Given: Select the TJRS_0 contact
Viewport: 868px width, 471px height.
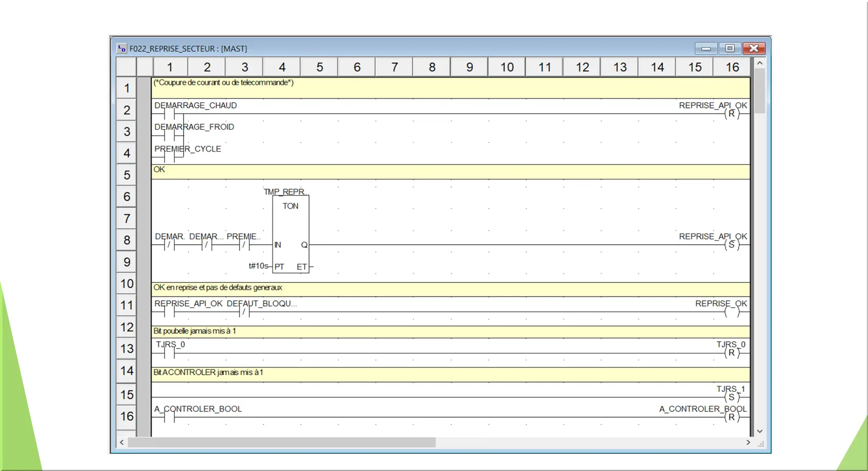Looking at the screenshot, I should point(169,353).
